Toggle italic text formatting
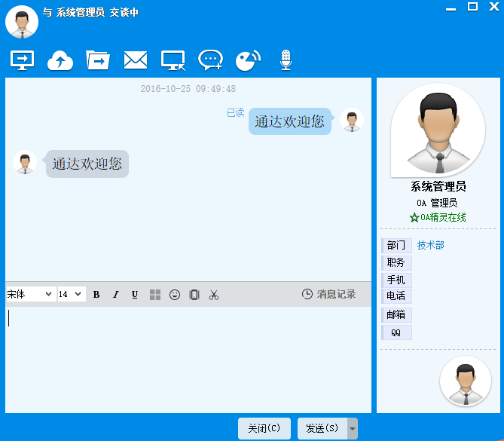 click(x=115, y=295)
